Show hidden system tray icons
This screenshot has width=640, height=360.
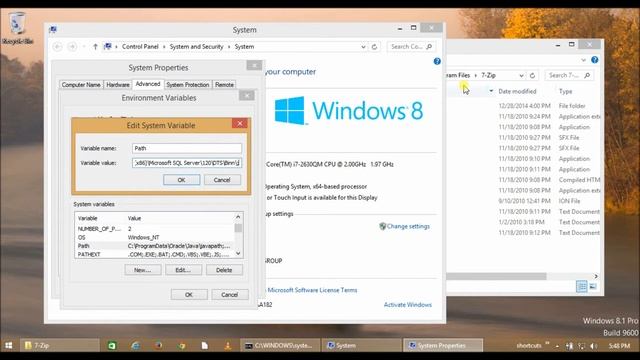(558, 346)
